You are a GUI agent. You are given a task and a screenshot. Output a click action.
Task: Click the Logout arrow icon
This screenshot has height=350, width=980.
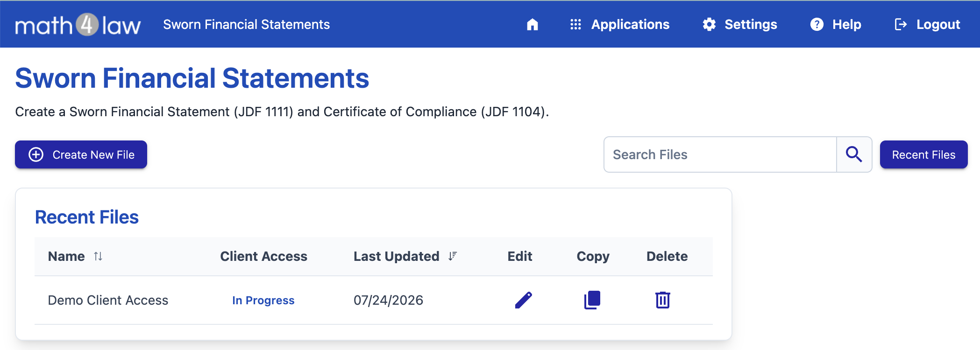point(901,24)
